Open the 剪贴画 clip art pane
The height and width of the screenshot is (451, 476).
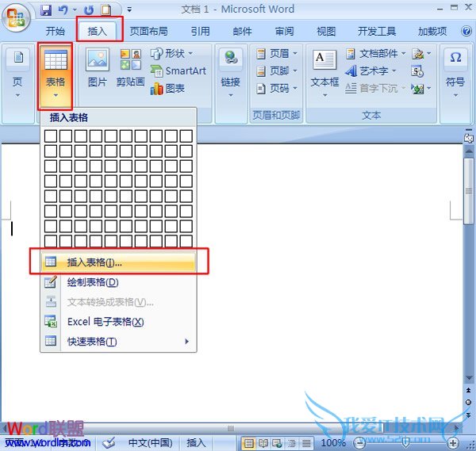pos(131,68)
